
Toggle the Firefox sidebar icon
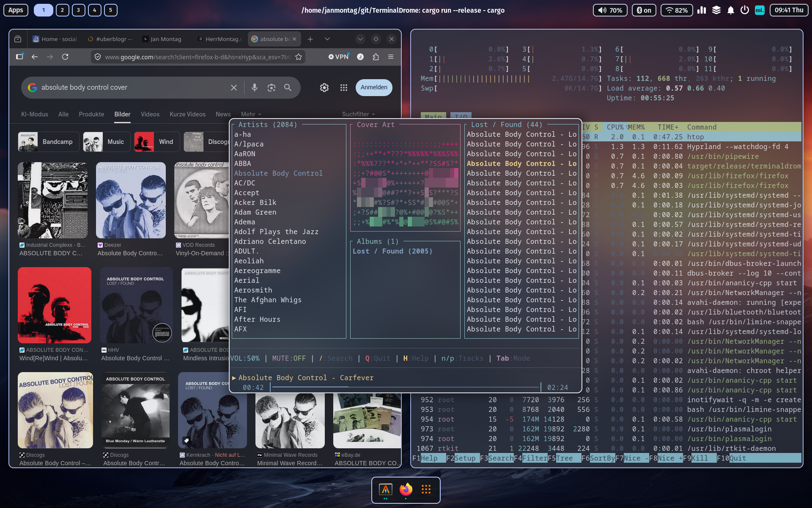[19, 57]
